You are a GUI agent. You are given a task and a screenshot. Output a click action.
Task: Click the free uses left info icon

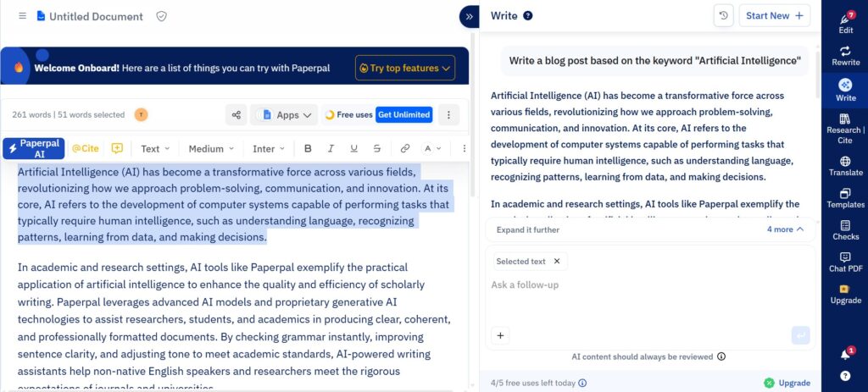582,384
